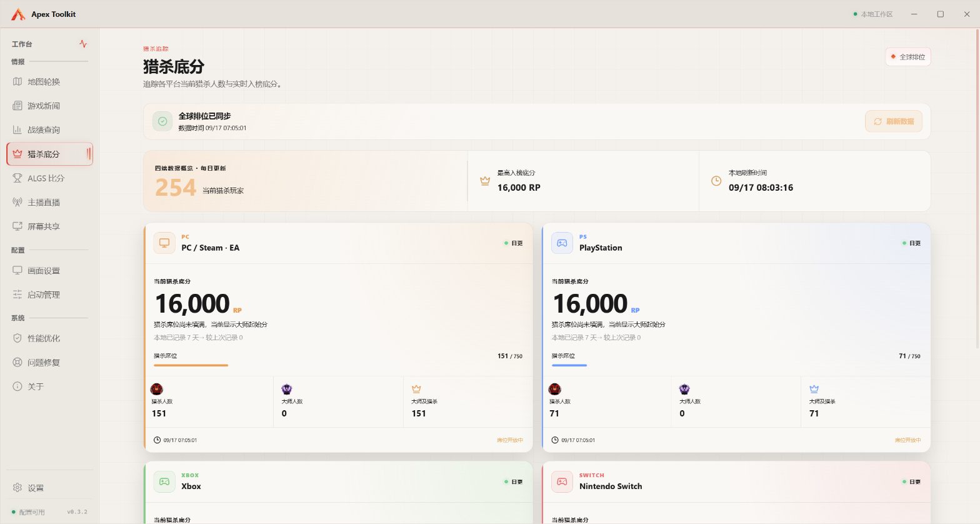
Task: Click the 猎杀追踪 breadcrumb above the title
Action: 156,49
